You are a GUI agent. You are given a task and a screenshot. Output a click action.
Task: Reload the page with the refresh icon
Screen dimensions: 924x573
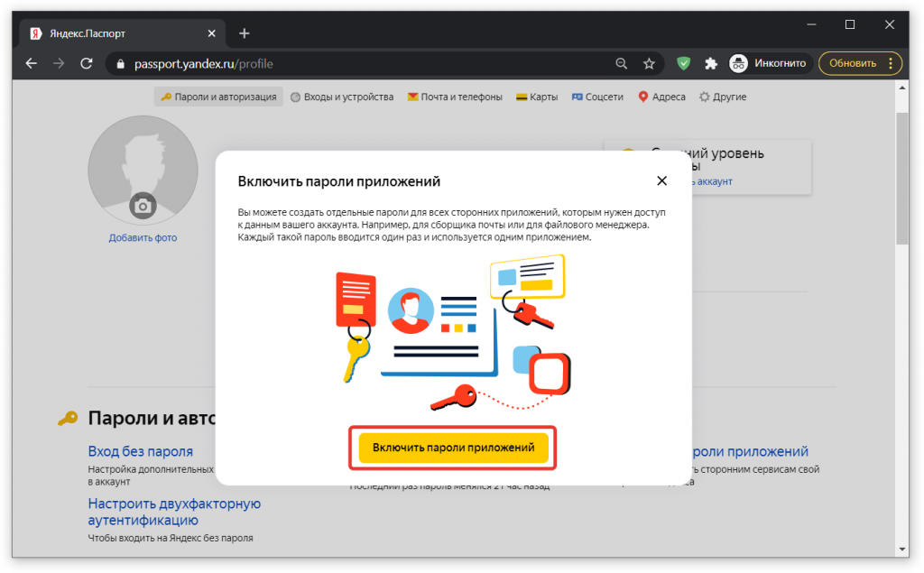[86, 63]
